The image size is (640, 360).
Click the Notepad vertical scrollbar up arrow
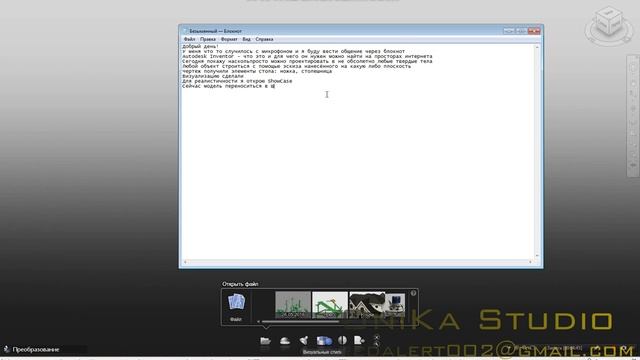(x=537, y=47)
